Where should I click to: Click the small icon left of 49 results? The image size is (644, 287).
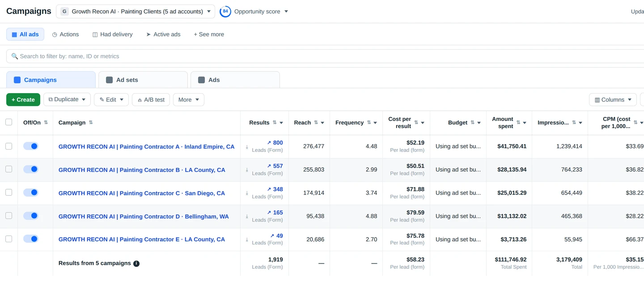(247, 240)
